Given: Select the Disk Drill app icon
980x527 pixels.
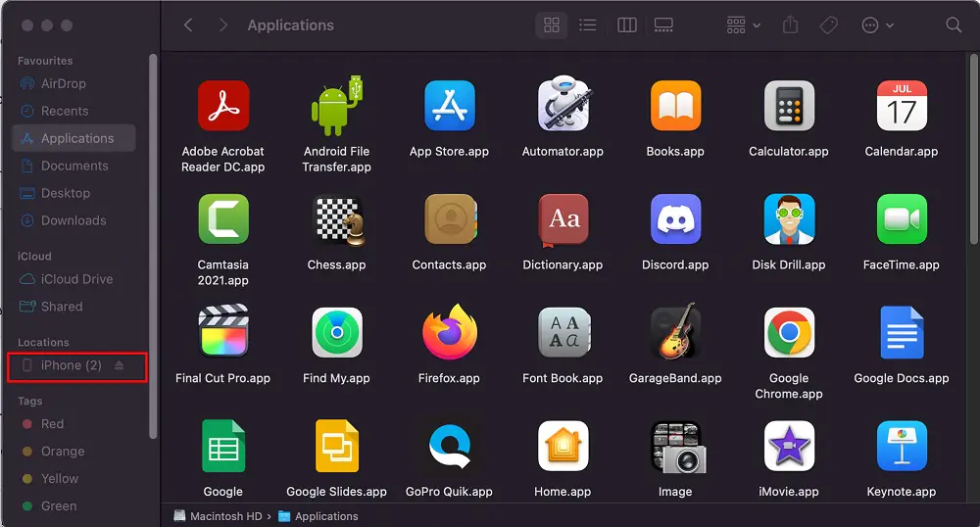Looking at the screenshot, I should tap(789, 218).
